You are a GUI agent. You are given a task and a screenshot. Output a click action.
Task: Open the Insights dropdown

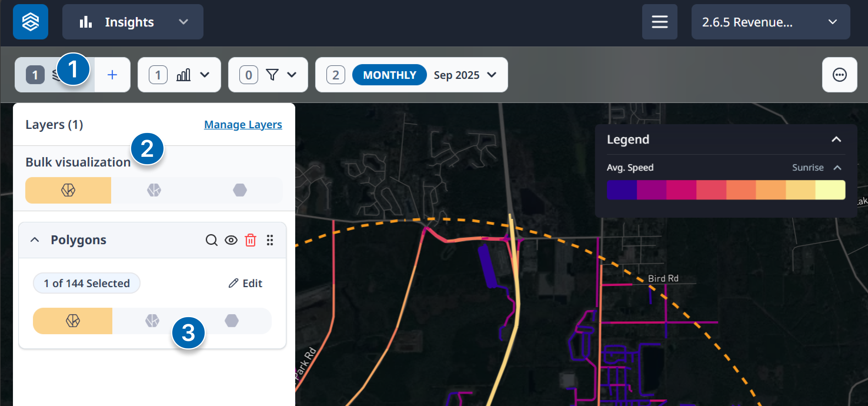(133, 22)
